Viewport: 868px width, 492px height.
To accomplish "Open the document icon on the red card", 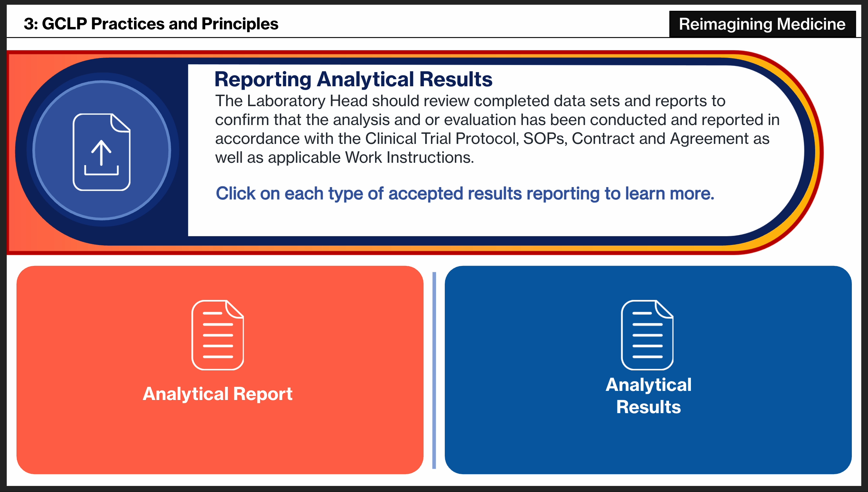I will coord(218,335).
